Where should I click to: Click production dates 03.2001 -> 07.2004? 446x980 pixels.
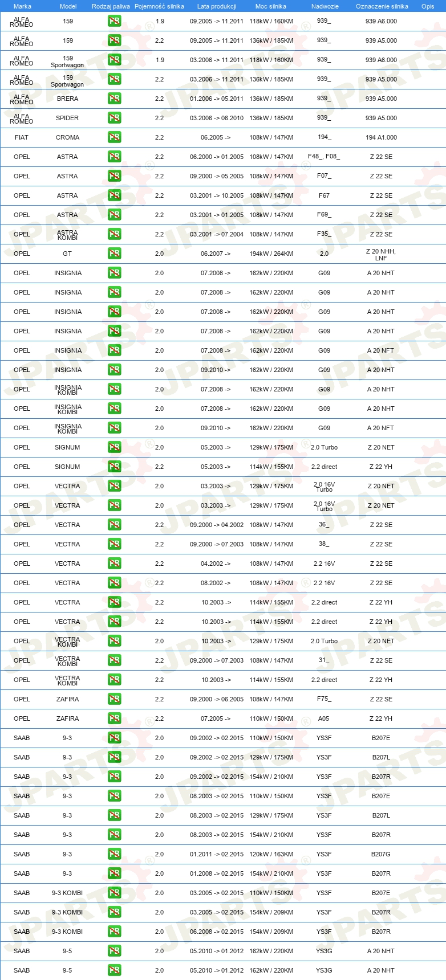pos(217,234)
